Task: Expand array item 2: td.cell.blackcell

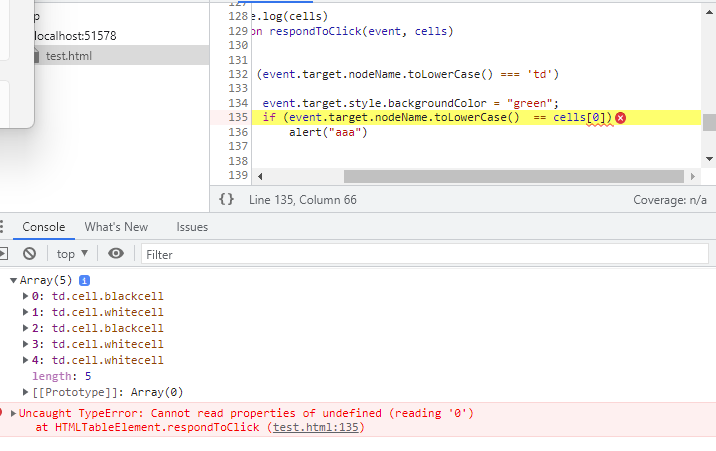Action: [x=26, y=328]
